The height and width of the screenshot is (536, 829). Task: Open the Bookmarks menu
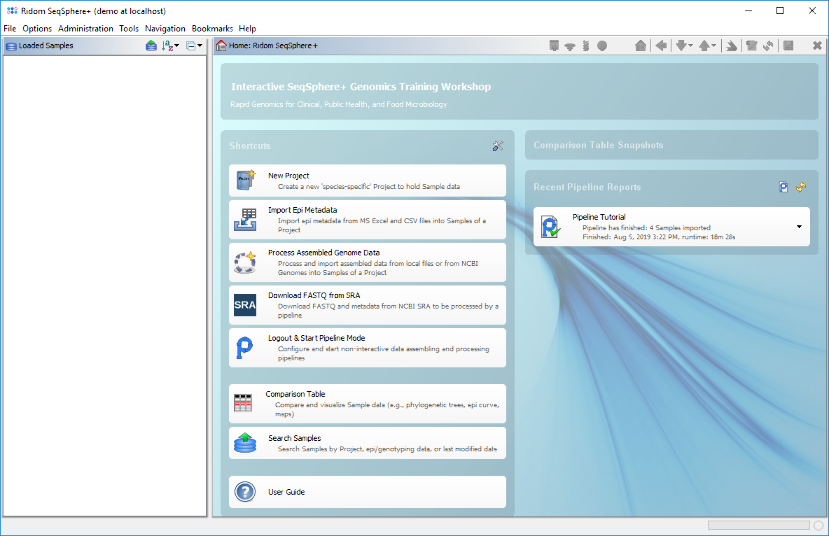point(212,29)
